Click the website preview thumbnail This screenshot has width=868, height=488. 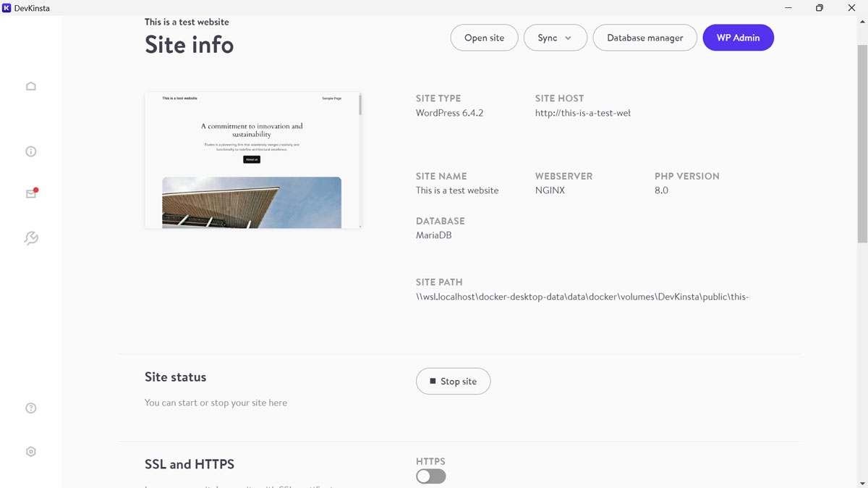[252, 160]
